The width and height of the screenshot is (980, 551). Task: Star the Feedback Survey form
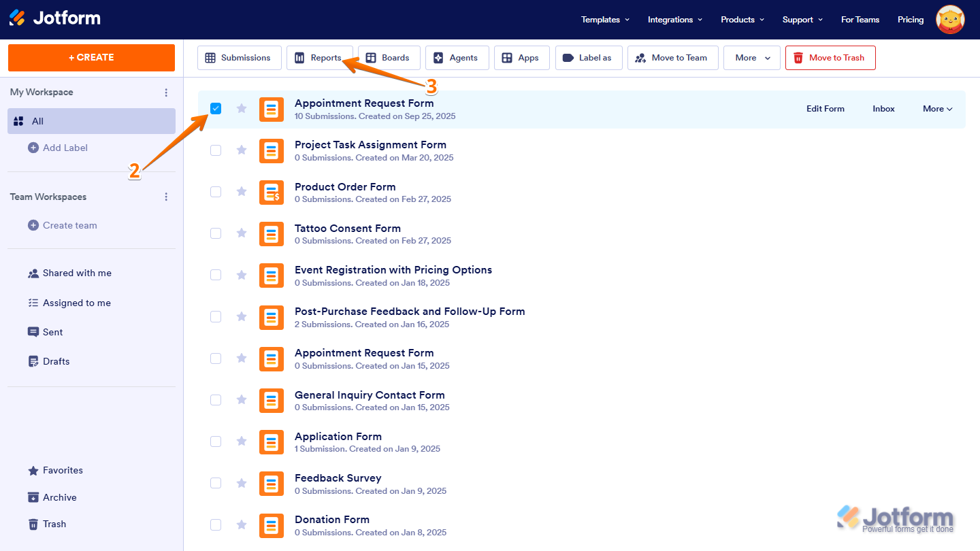[x=242, y=483]
